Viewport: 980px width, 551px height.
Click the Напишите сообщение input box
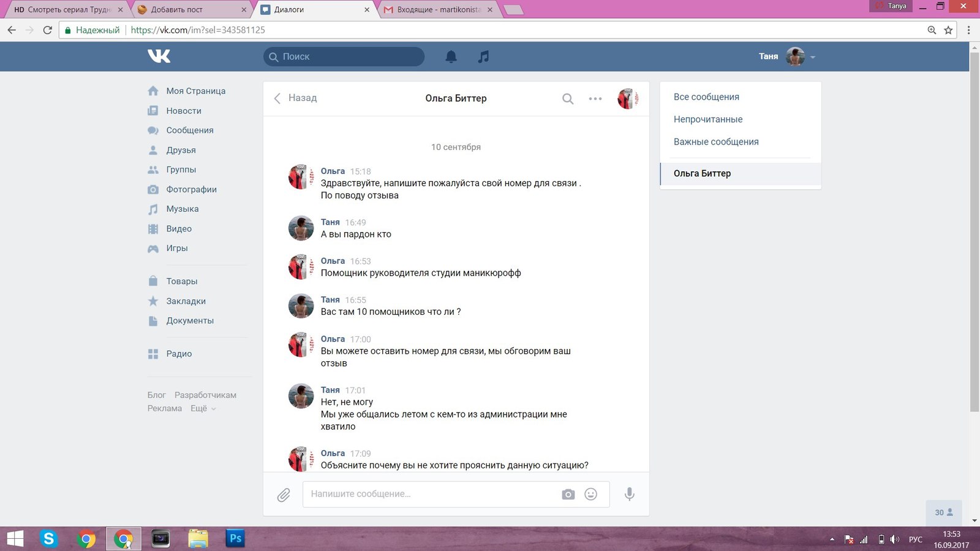coord(456,494)
